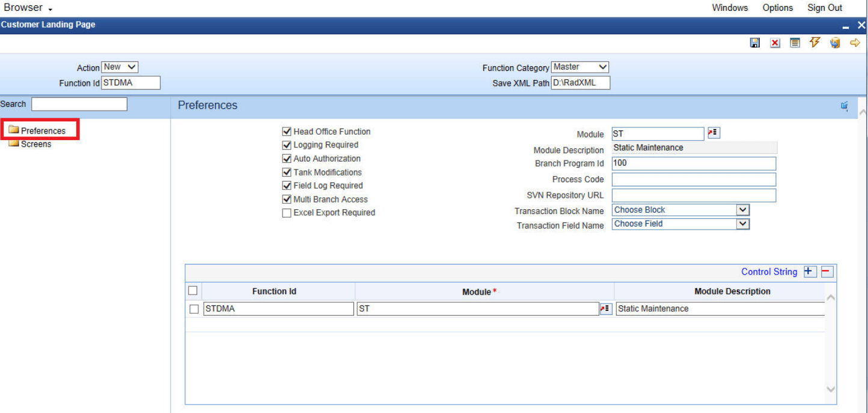Click grid Function Id cell STDMA
This screenshot has height=413, width=868.
point(279,309)
